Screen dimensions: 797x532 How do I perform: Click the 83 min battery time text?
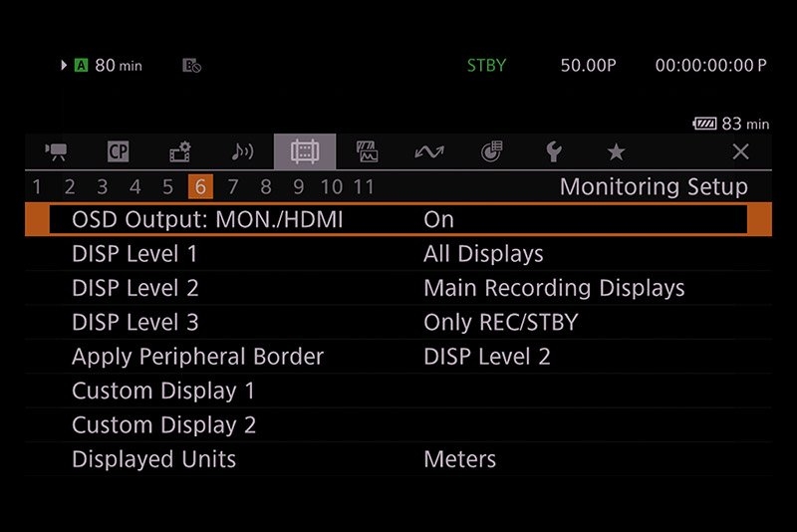[x=745, y=124]
